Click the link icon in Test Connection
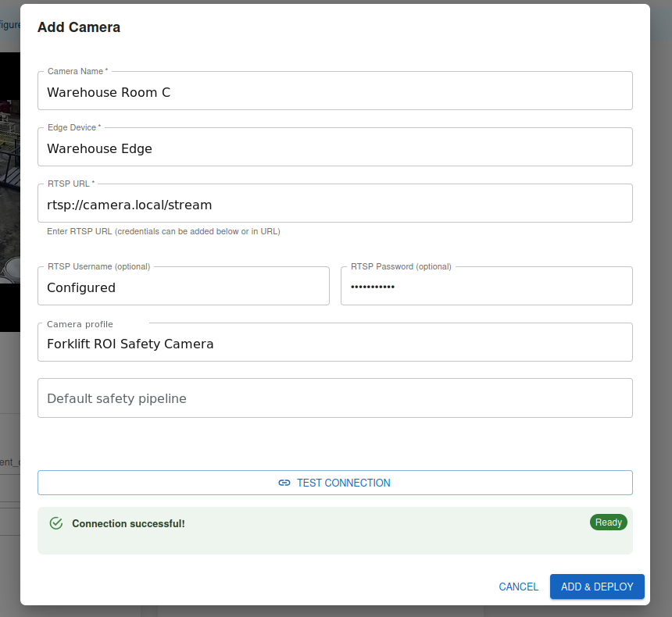 (x=284, y=483)
